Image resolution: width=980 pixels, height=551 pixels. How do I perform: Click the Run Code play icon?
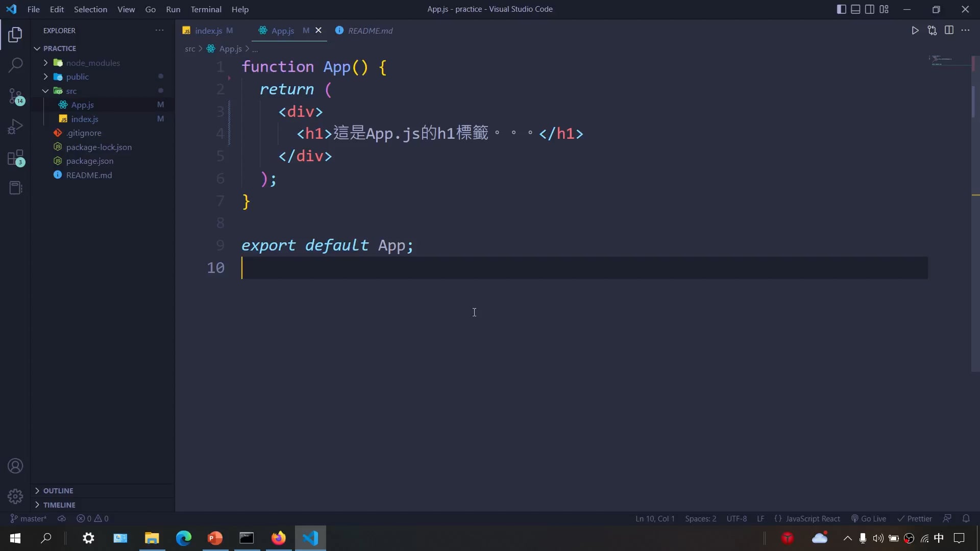[x=915, y=31]
